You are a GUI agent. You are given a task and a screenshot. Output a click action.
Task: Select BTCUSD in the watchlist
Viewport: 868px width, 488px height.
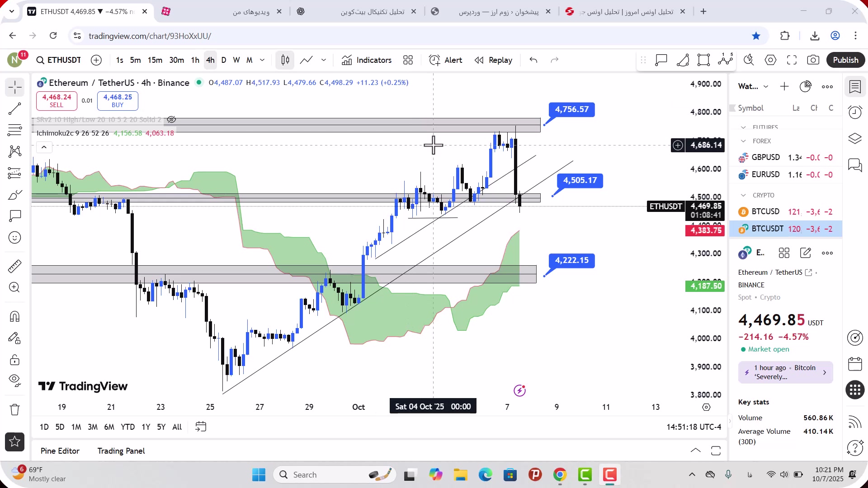pyautogui.click(x=786, y=212)
